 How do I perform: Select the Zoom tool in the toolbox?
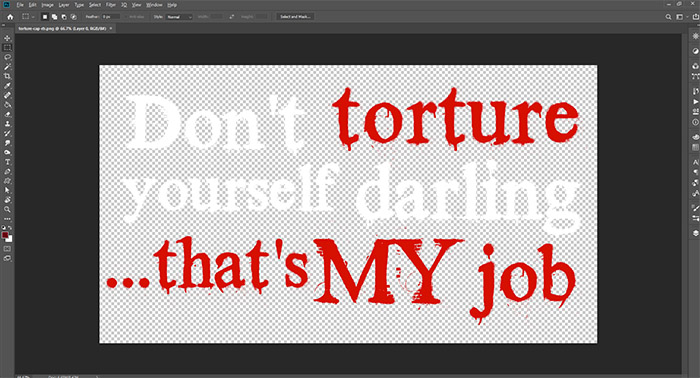click(7, 209)
